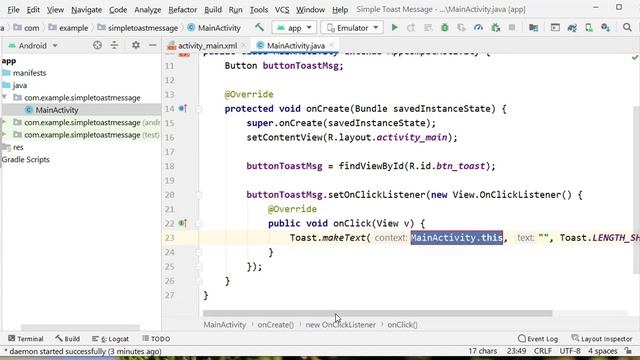The image size is (640, 360).
Task: Click the onCreate override gutter icon line 14
Action: click(x=182, y=109)
